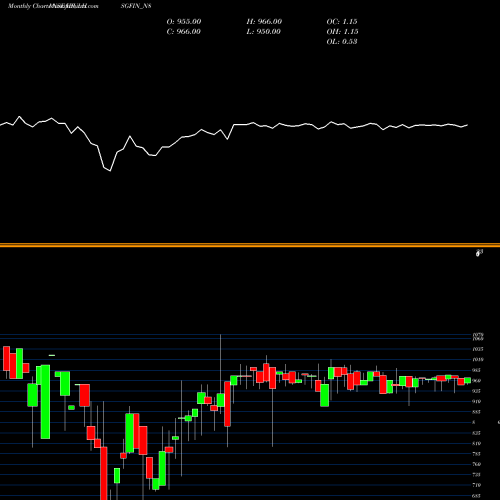Click the 760 price axis label
Viewport: 500px width, 500px height.
click(477, 464)
